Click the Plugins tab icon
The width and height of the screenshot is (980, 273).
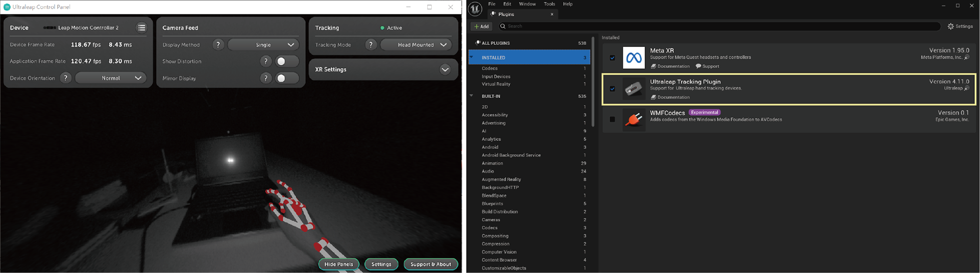point(493,14)
